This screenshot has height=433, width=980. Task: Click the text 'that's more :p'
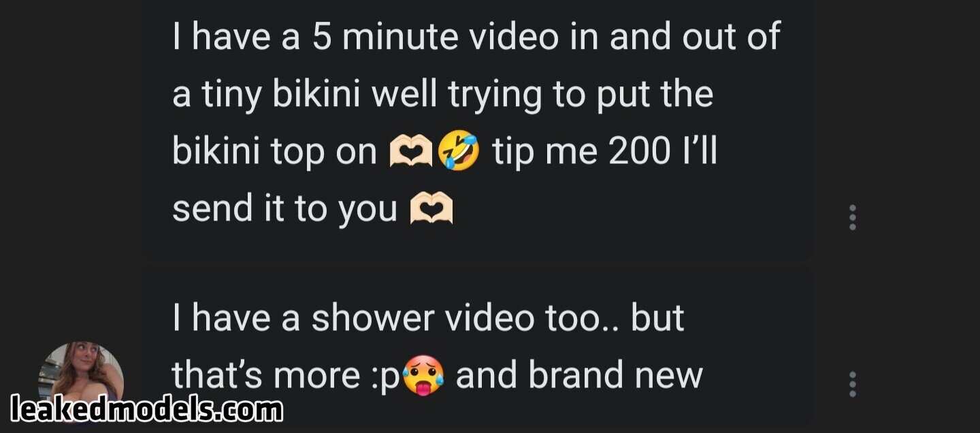[287, 375]
